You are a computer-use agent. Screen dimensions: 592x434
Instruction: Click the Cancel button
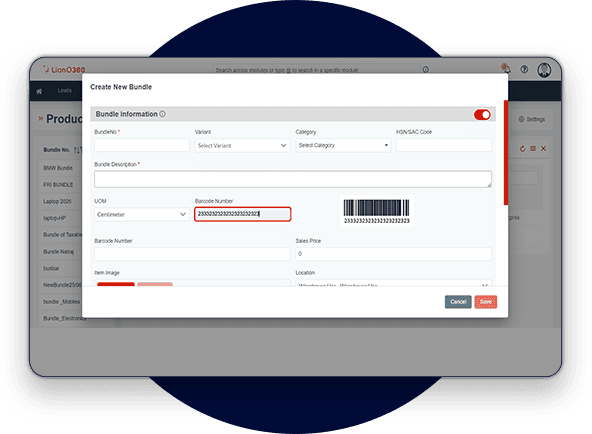(x=458, y=302)
